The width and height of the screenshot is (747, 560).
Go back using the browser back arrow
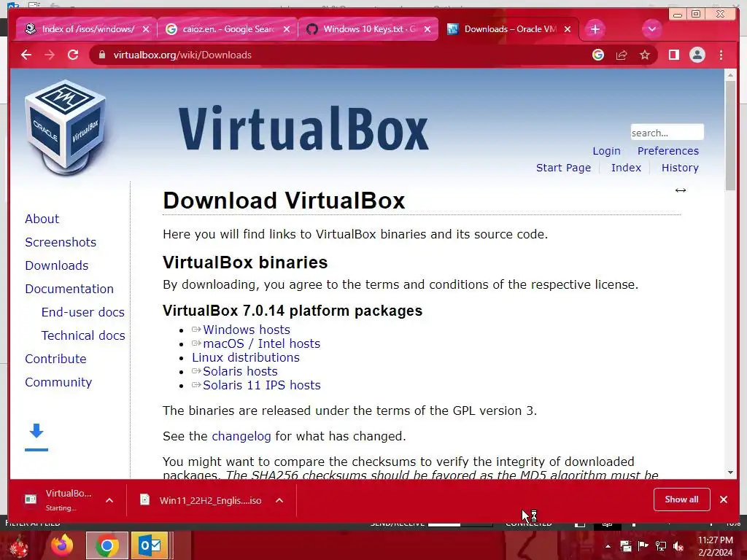[x=26, y=55]
